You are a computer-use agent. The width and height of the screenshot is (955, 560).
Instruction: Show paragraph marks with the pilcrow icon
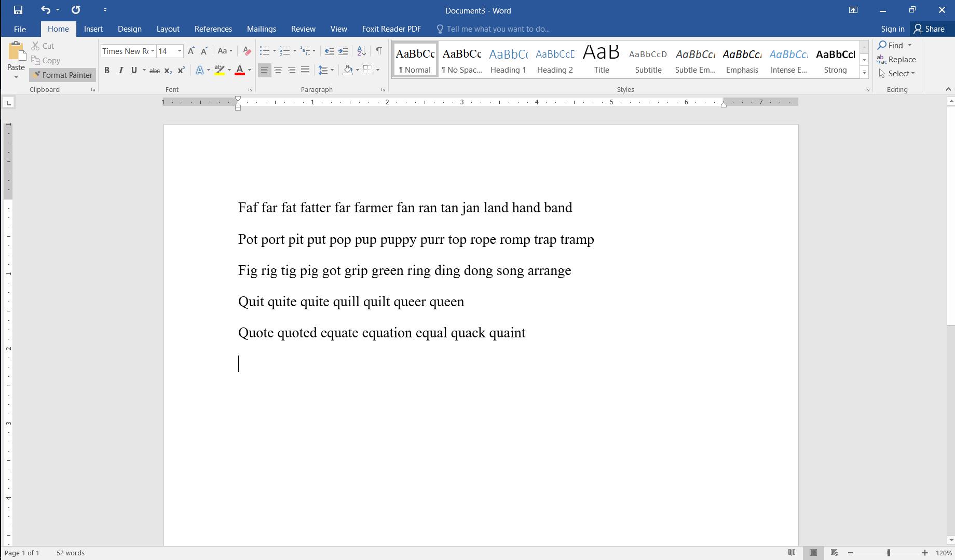click(379, 51)
